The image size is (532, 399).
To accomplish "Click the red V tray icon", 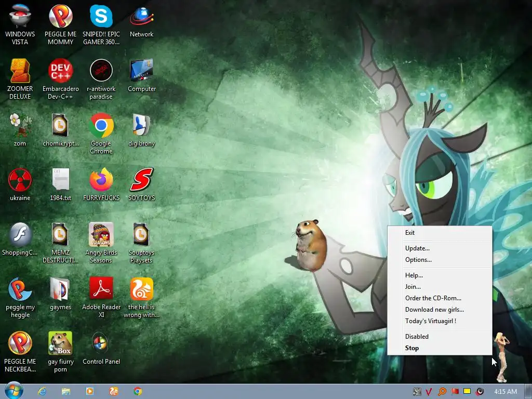I will (x=429, y=392).
